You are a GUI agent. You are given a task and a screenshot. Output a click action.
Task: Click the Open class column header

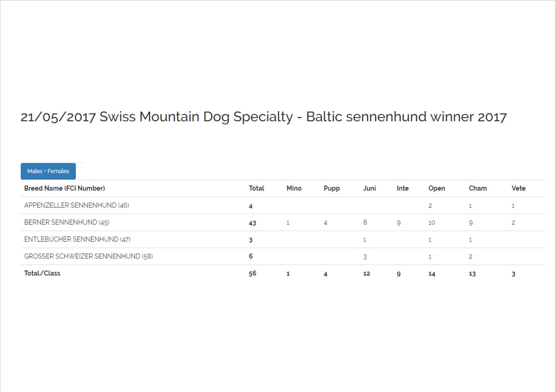click(437, 188)
